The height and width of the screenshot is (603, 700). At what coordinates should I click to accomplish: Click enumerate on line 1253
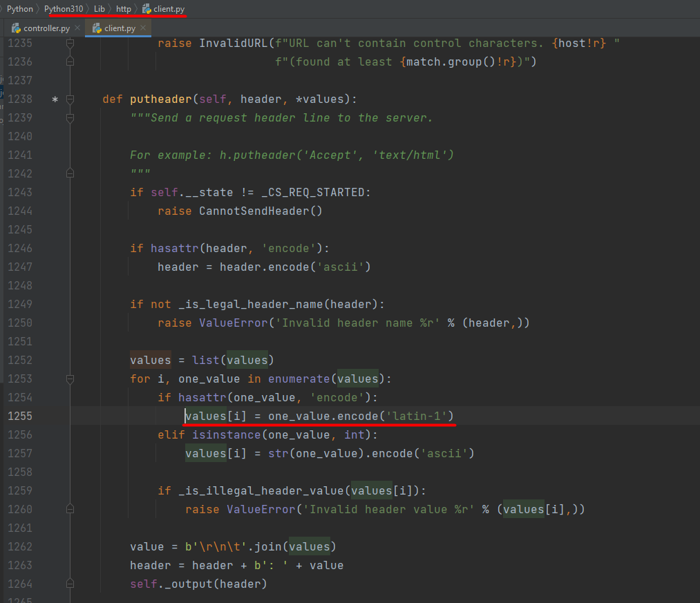click(x=299, y=379)
